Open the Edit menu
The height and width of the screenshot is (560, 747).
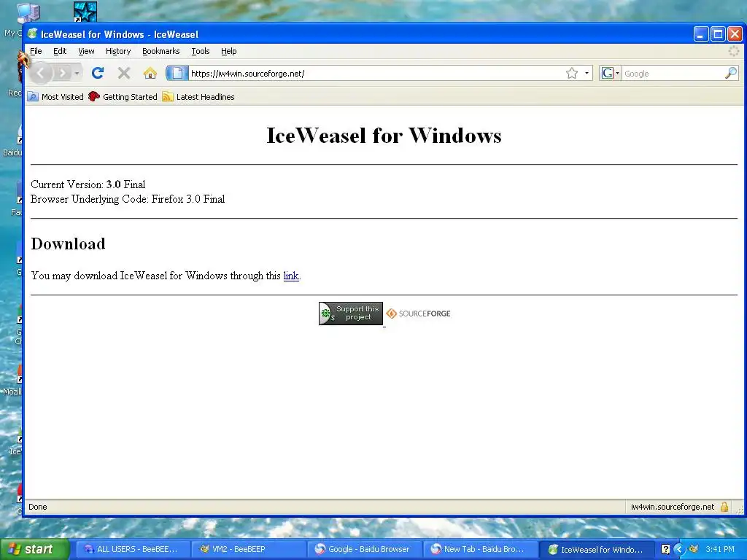click(60, 51)
